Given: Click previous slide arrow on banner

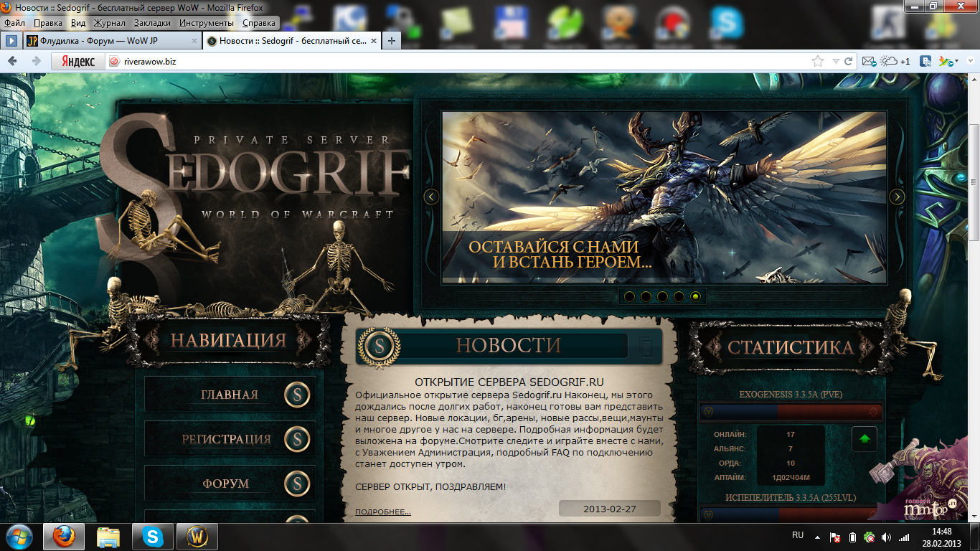Looking at the screenshot, I should coord(431,197).
